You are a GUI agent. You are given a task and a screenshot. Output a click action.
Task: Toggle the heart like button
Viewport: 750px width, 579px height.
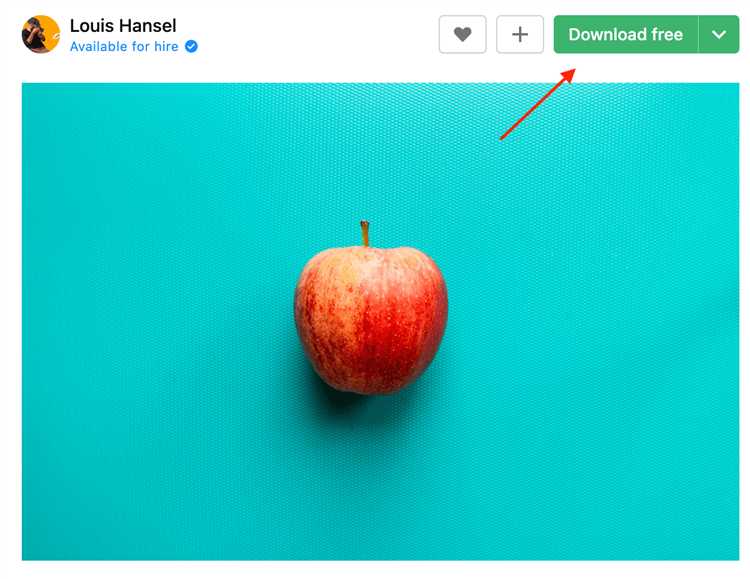(463, 34)
